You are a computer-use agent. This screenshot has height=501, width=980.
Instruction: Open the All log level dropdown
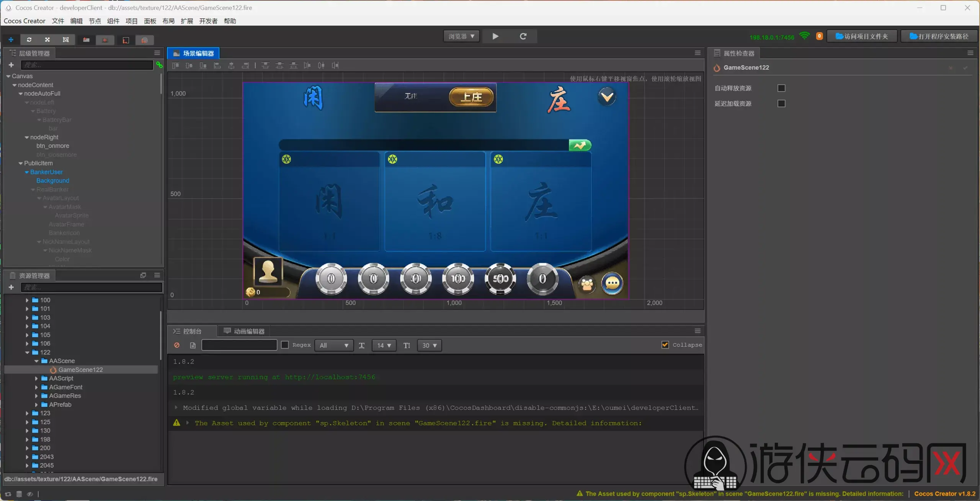[x=334, y=345]
